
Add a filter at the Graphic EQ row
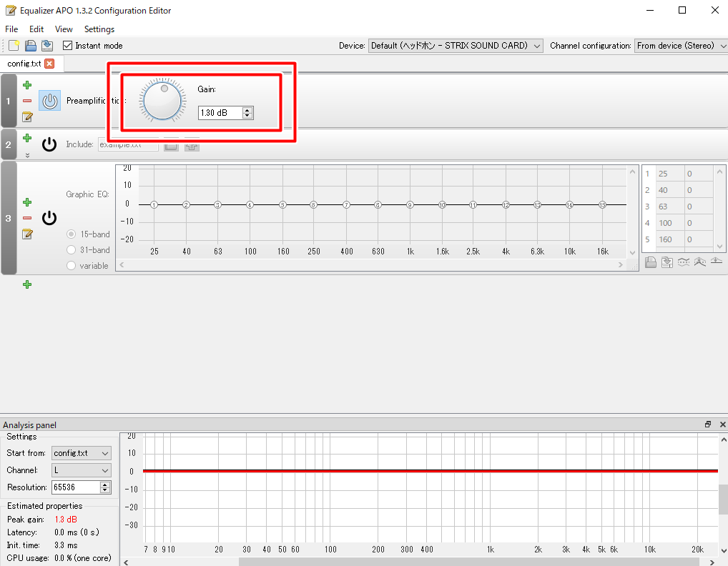click(27, 202)
